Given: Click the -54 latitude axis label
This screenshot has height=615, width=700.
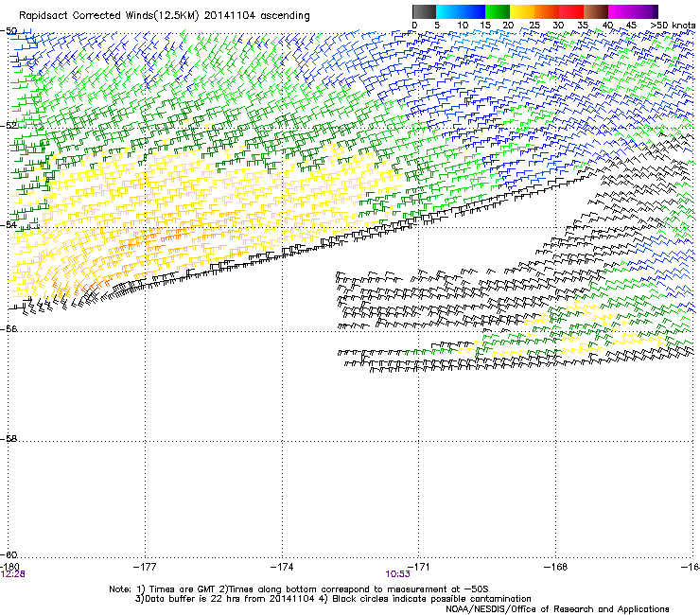Looking at the screenshot, I should click(9, 224).
